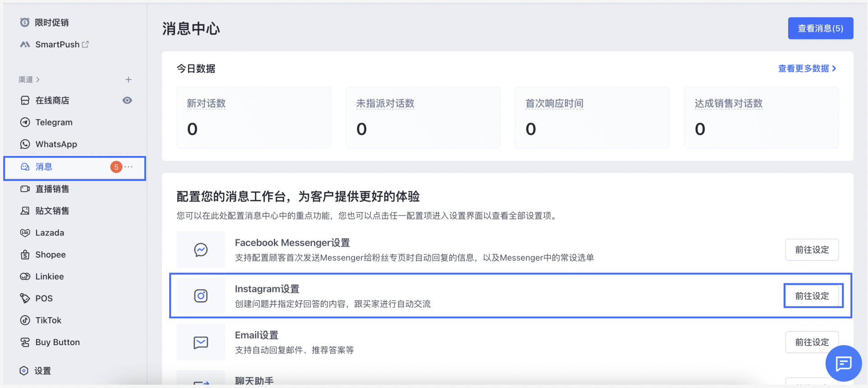Screen dimensions: 868x388
Task: Click the Email设置 title
Action: 257,335
